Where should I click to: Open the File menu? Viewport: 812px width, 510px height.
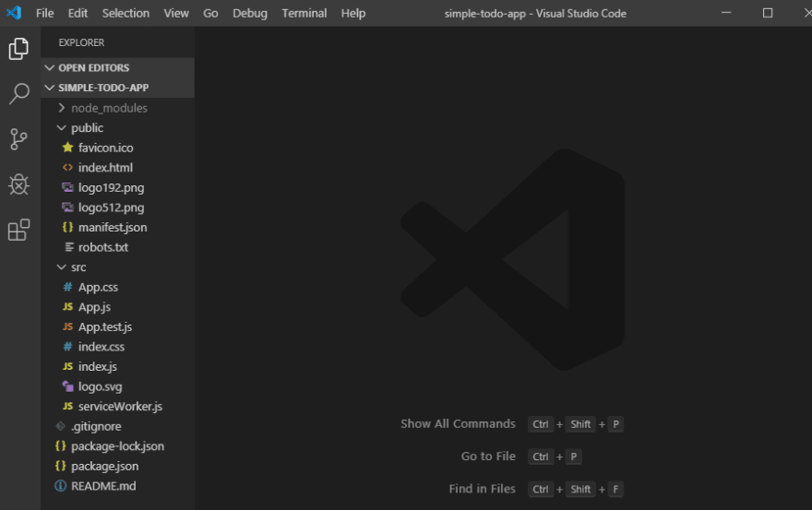click(x=44, y=13)
